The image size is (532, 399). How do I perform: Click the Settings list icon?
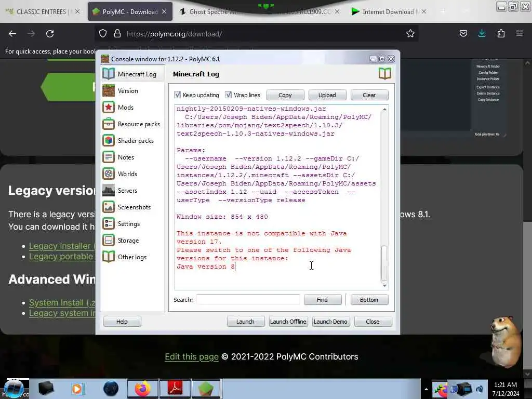(x=109, y=223)
